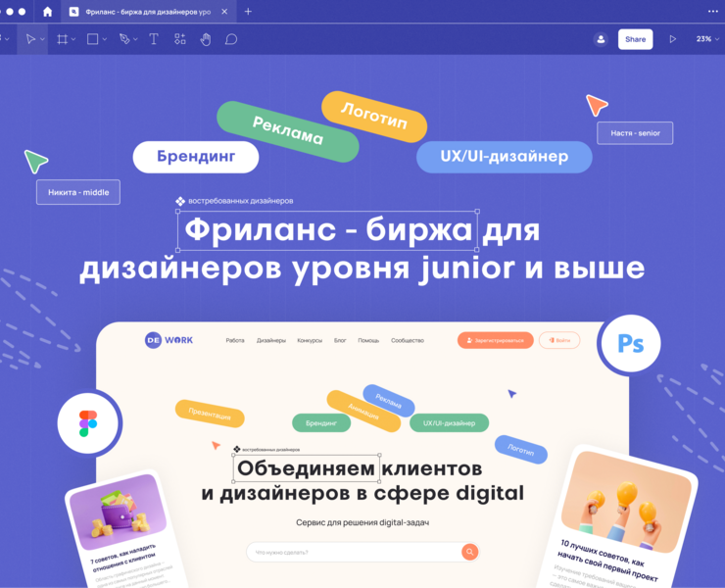Select the Pen tool

(x=123, y=39)
